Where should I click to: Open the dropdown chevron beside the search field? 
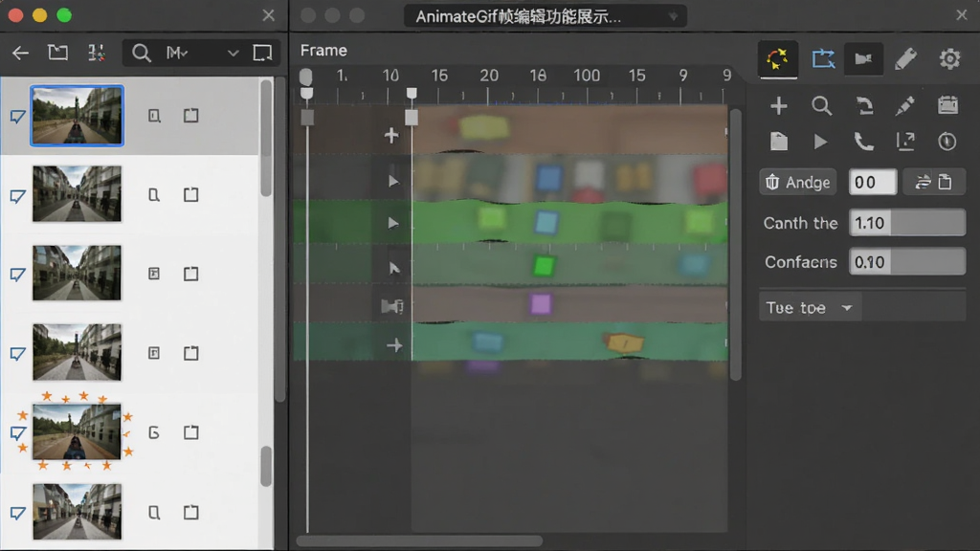(x=234, y=54)
